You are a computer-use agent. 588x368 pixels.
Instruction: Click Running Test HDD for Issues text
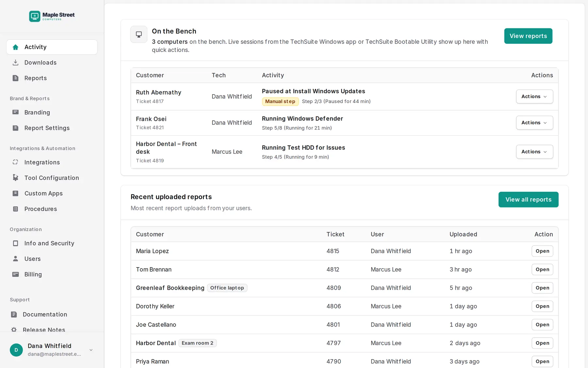pyautogui.click(x=303, y=148)
